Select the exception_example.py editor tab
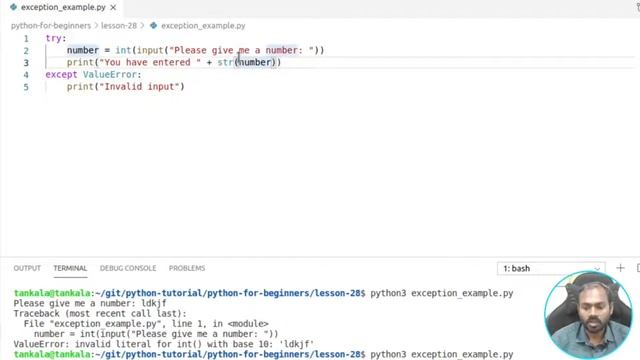 point(63,7)
